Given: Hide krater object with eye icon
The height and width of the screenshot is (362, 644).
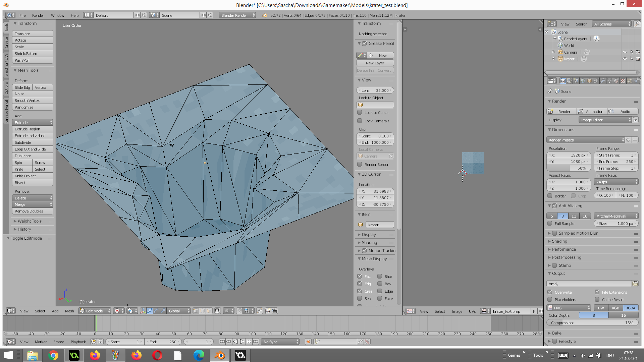Looking at the screenshot, I should (x=625, y=59).
